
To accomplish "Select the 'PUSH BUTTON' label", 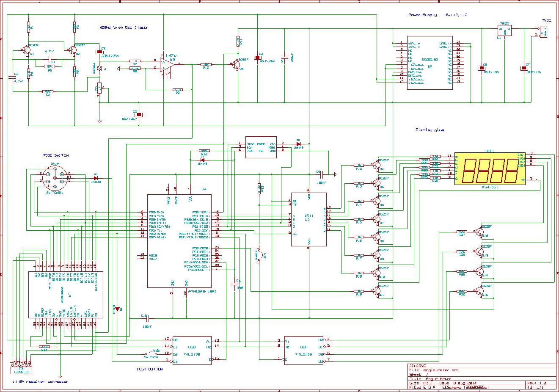I will [149, 369].
